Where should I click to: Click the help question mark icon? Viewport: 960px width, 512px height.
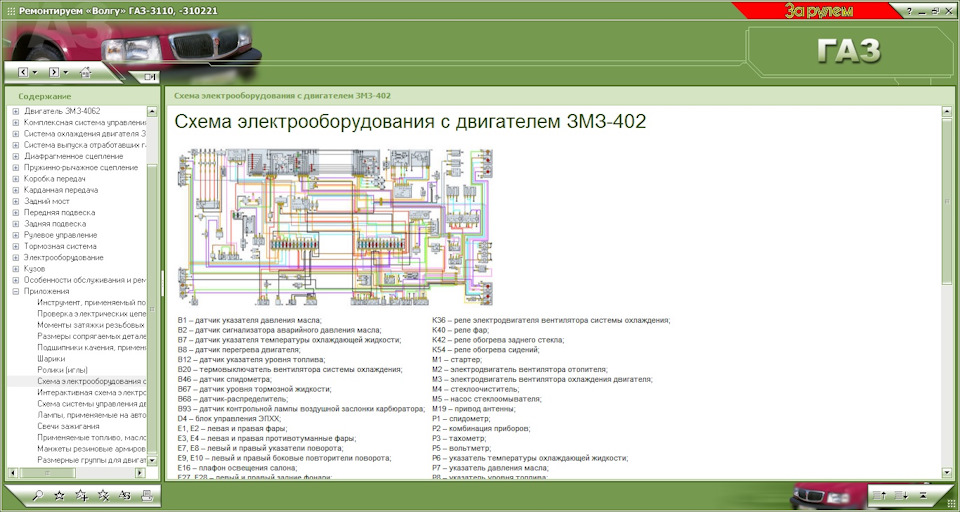pos(910,11)
